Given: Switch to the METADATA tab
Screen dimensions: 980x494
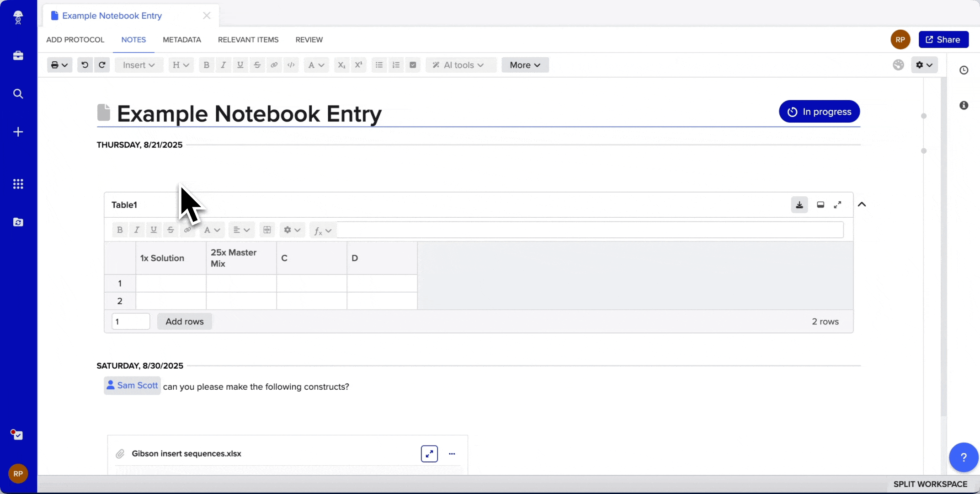Looking at the screenshot, I should 182,40.
